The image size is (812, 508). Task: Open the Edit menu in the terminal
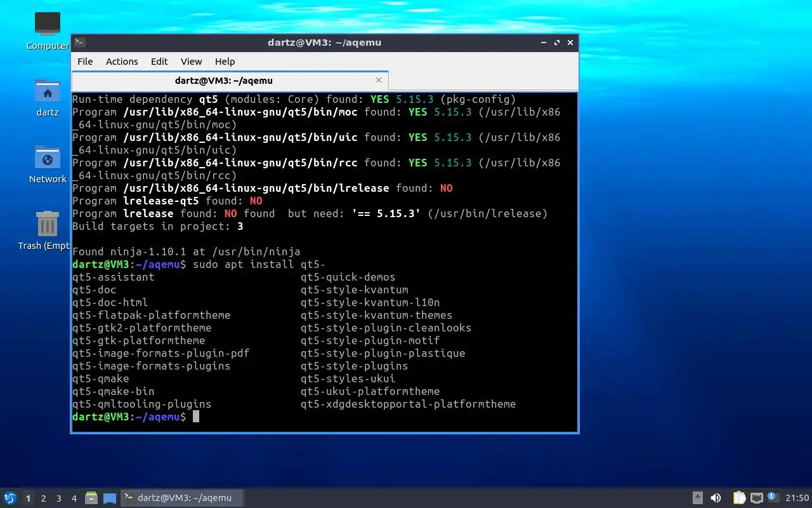point(159,62)
